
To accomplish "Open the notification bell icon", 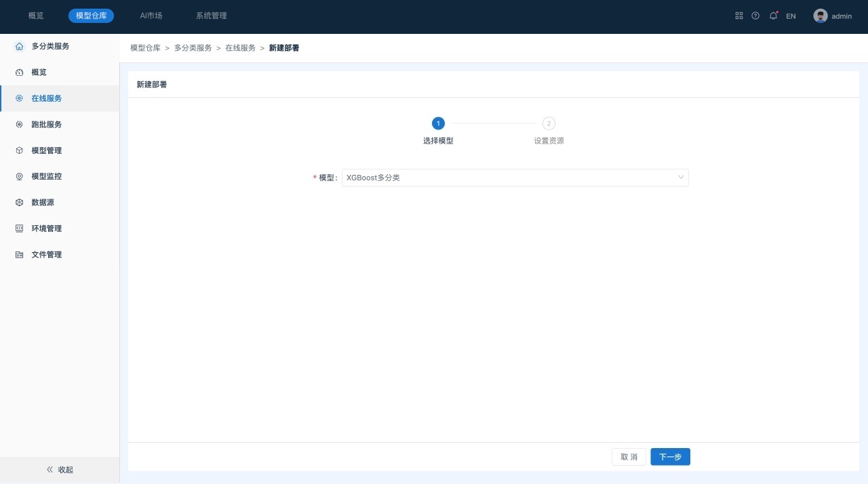I will click(773, 16).
